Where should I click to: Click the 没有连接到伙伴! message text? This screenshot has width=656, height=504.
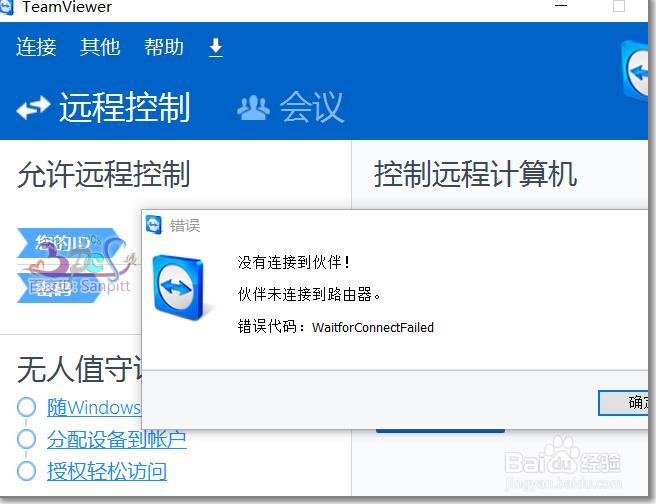(294, 262)
